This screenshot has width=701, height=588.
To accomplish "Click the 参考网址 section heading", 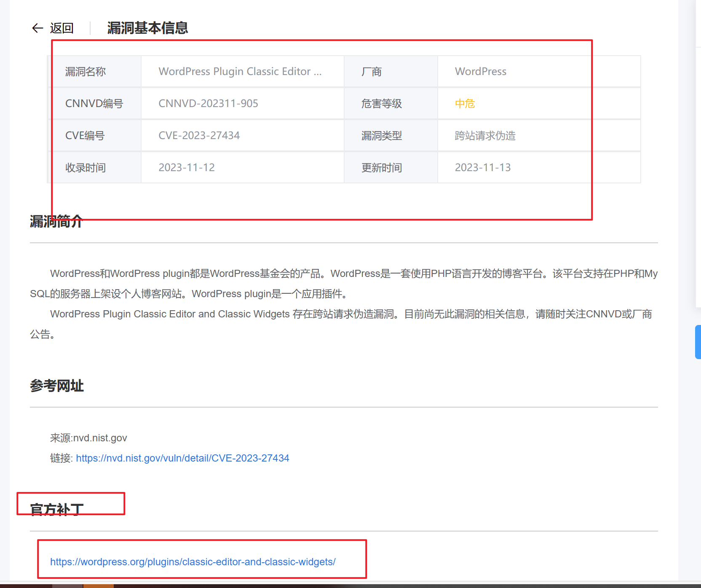I will [x=56, y=386].
